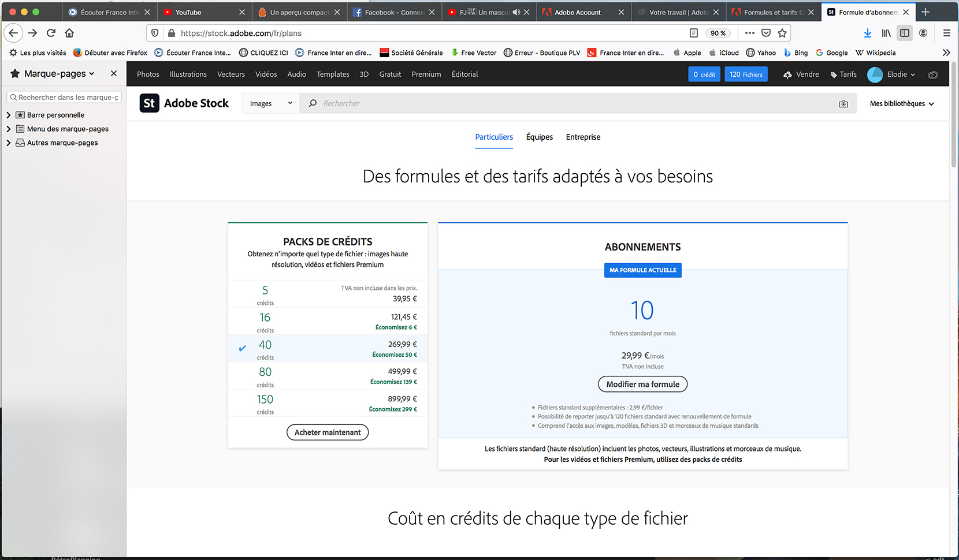Screen dimensions: 959x560
Task: Open a new browser tab with plus
Action: pos(925,12)
